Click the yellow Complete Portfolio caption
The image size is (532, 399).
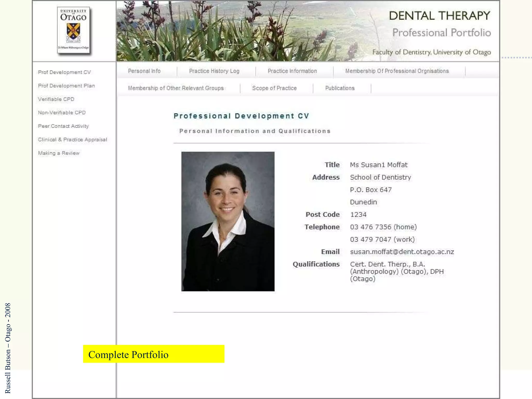[x=154, y=354]
